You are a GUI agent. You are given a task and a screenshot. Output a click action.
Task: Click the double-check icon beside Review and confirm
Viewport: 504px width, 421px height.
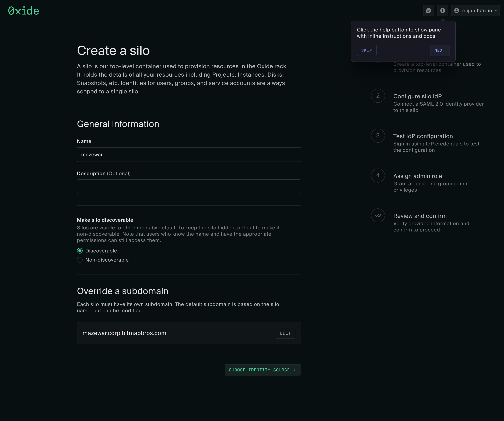point(378,215)
